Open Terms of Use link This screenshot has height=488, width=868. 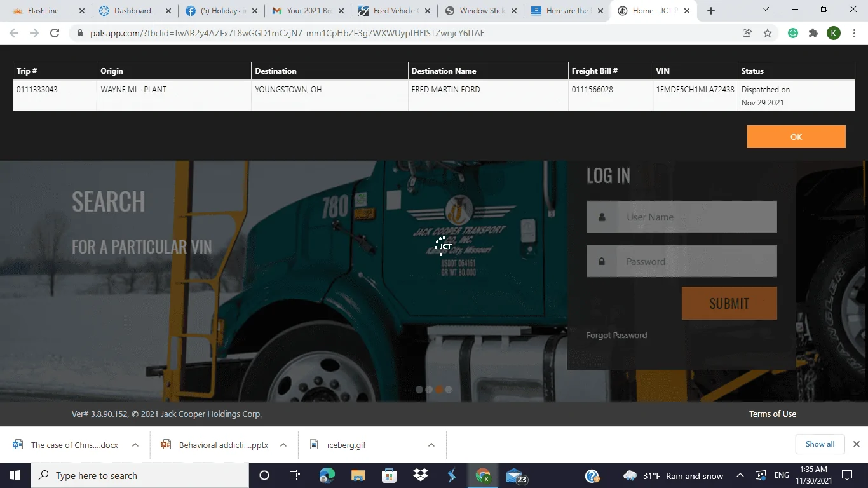(x=772, y=414)
